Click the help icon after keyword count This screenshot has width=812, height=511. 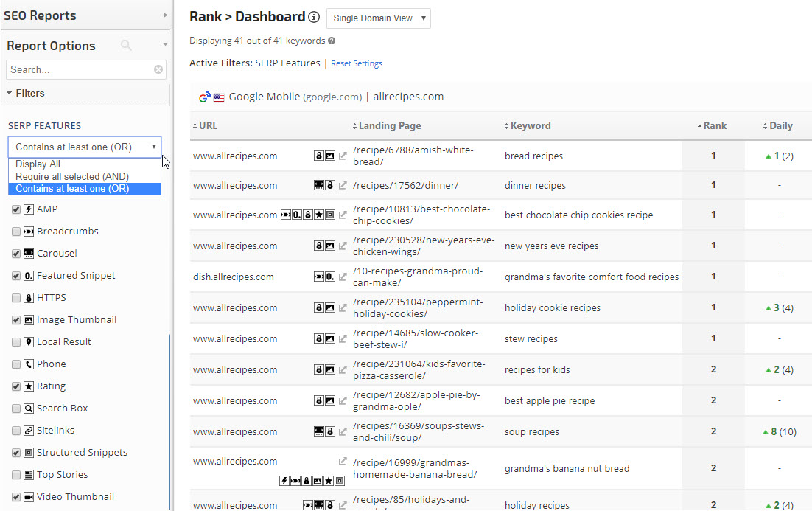pyautogui.click(x=332, y=41)
